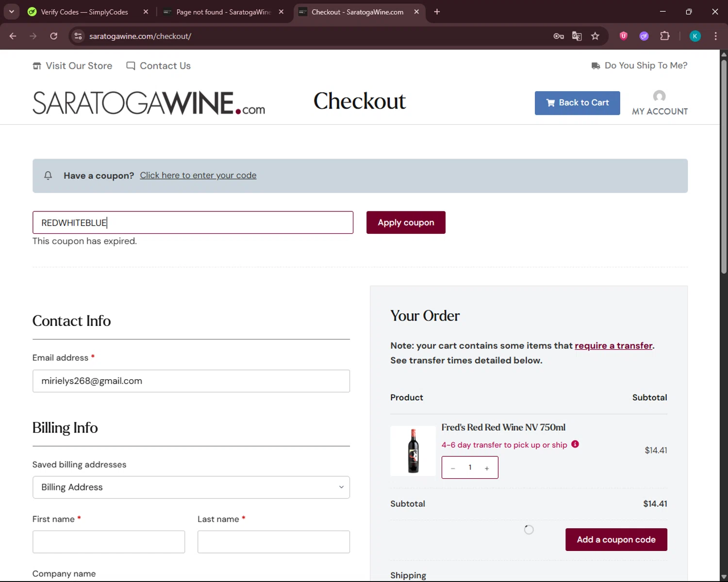Screen dimensions: 728x582
Task: Close the Checkout - SaratogaWine.com tab
Action: click(416, 12)
